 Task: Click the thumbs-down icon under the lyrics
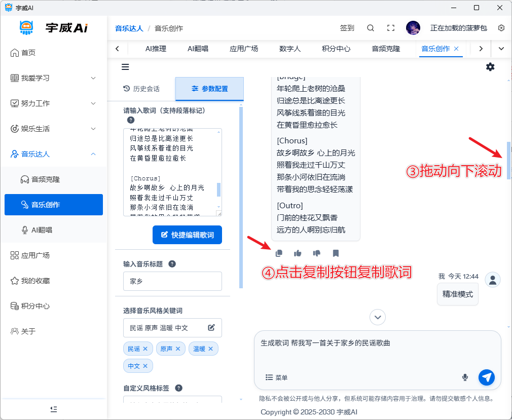point(317,253)
